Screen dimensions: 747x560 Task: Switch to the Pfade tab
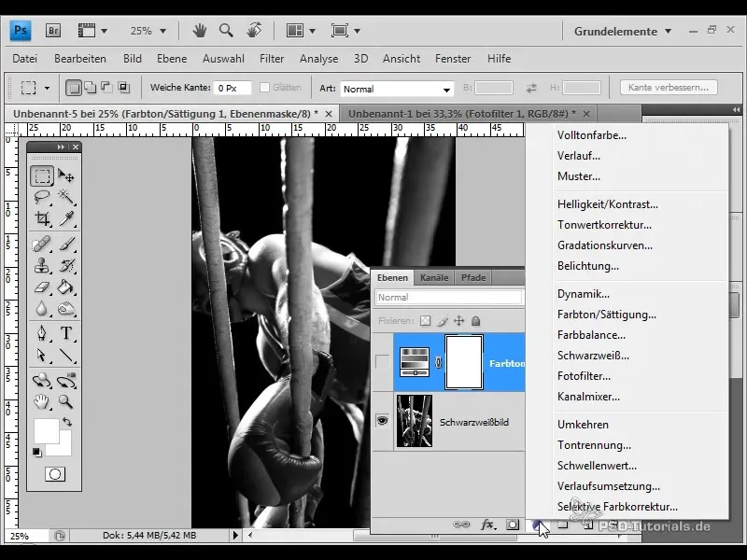[473, 277]
